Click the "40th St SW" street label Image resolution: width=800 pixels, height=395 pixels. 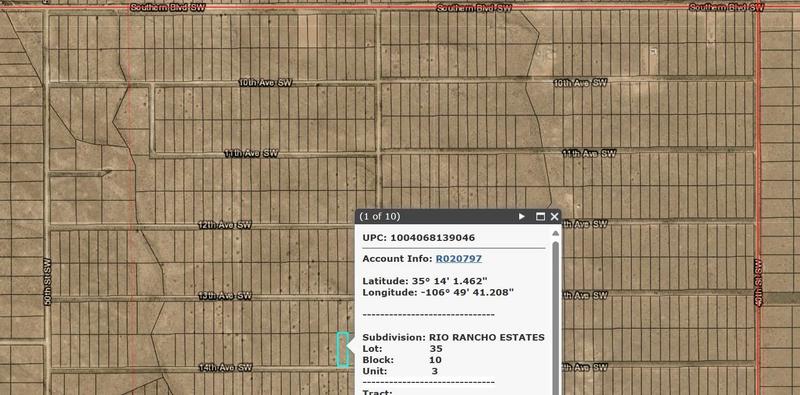tap(759, 283)
